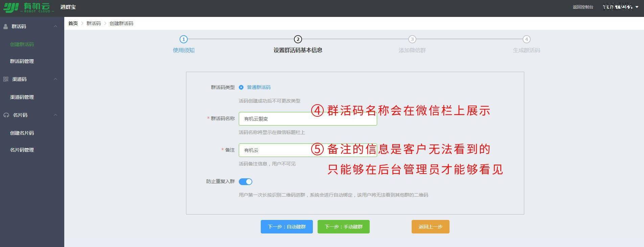644x247 pixels.
Task: Click step 1 circle 使用须知
Action: click(x=183, y=39)
